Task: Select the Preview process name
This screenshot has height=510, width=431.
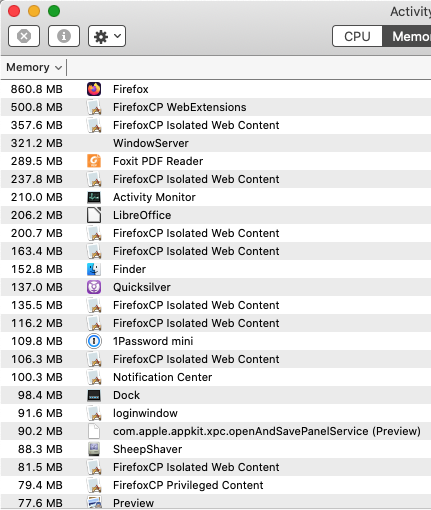Action: pyautogui.click(x=133, y=503)
